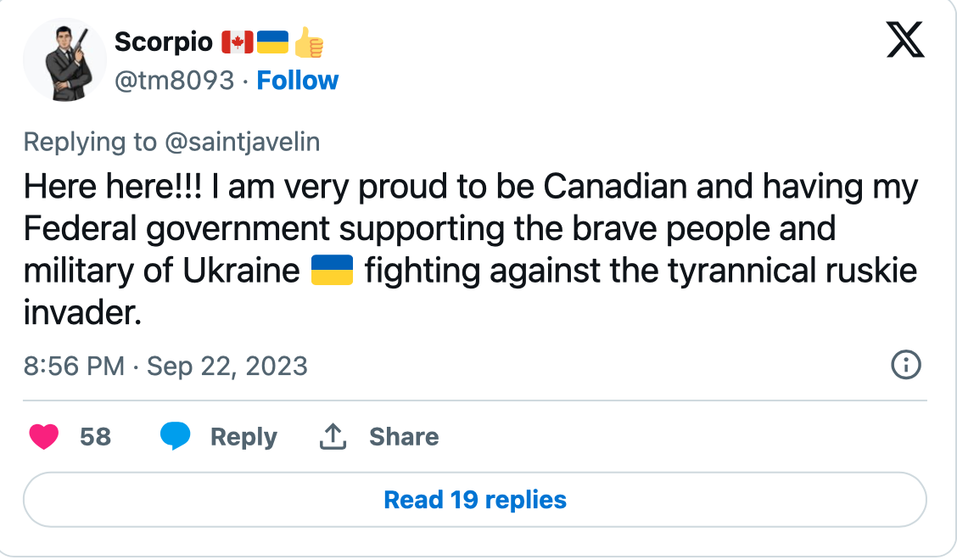Click the 8:56 PM Sep 22, 2023 timestamp
Viewport: 957px width, 560px height.
165,367
